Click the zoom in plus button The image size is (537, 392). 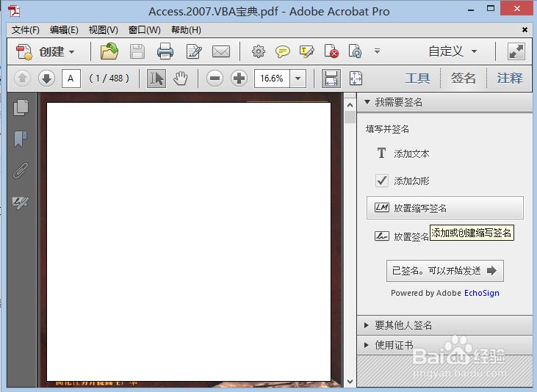tap(239, 79)
